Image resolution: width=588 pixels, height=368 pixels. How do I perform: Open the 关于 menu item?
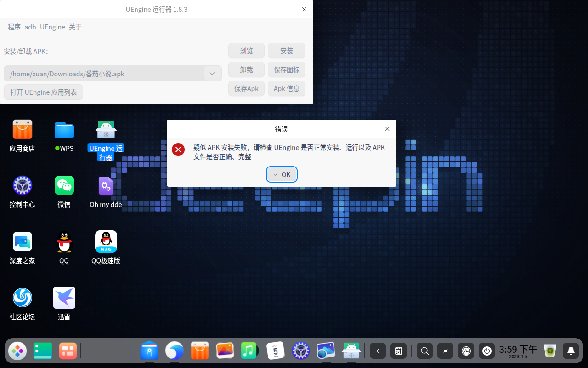pyautogui.click(x=75, y=27)
